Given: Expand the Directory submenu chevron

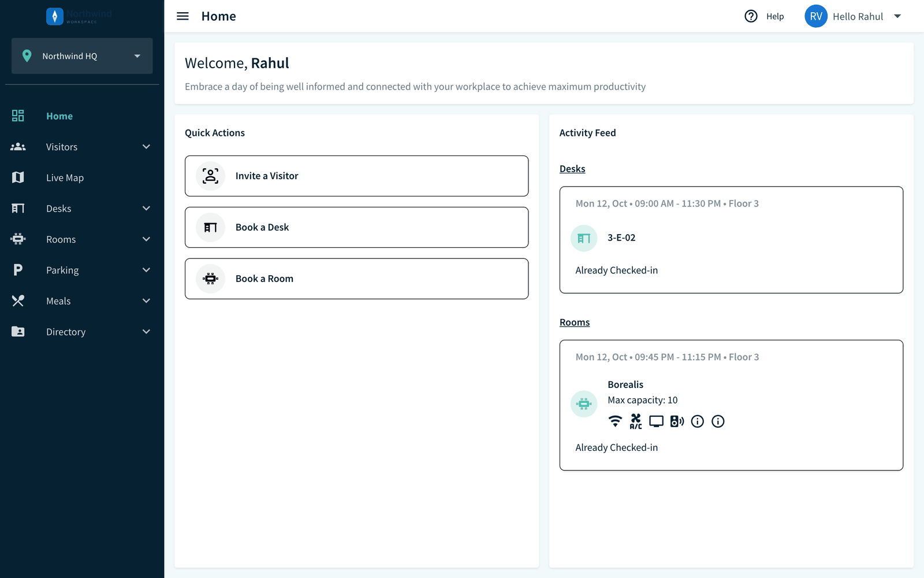Looking at the screenshot, I should coord(146,332).
